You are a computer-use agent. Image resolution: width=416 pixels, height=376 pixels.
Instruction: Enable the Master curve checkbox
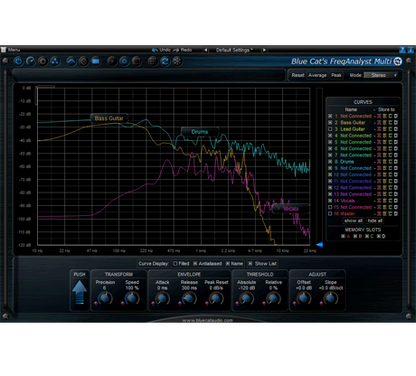click(x=330, y=214)
